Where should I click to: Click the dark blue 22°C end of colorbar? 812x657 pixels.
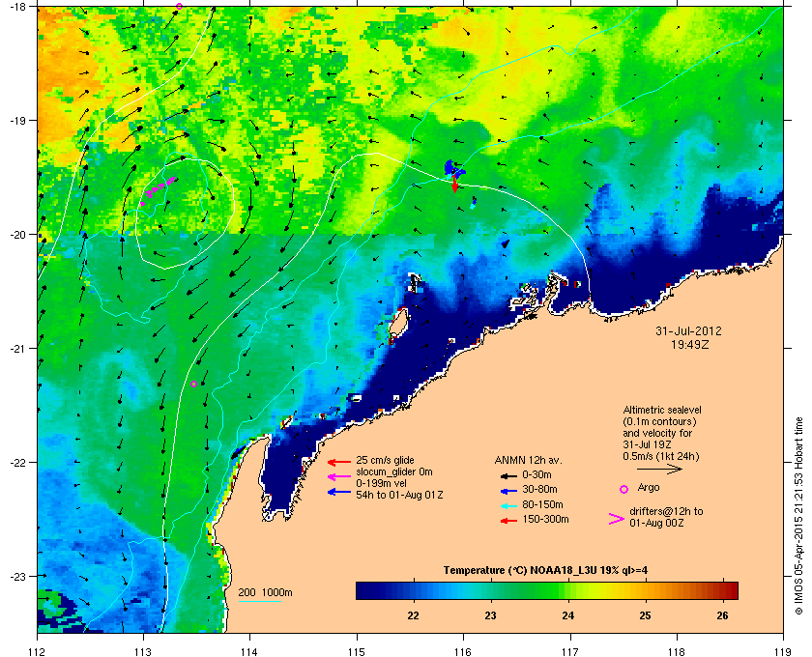365,590
